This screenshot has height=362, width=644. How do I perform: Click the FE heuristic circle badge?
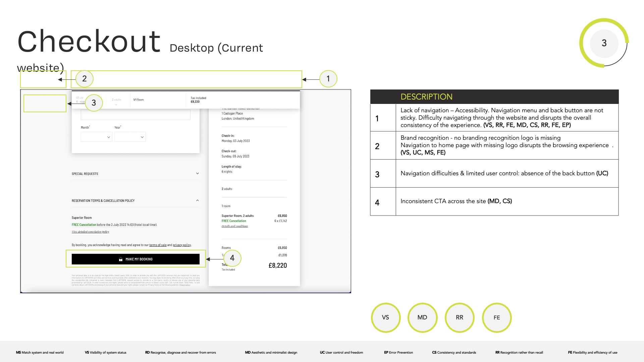[x=497, y=317]
